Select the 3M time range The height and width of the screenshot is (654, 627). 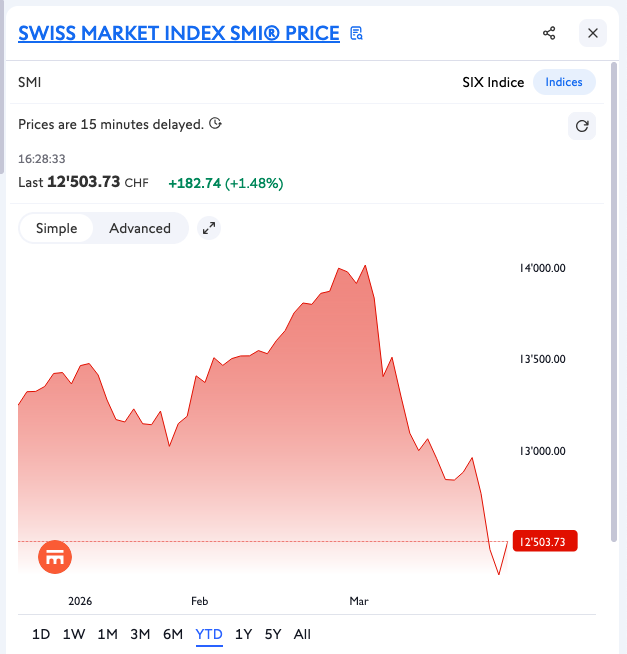coord(140,634)
